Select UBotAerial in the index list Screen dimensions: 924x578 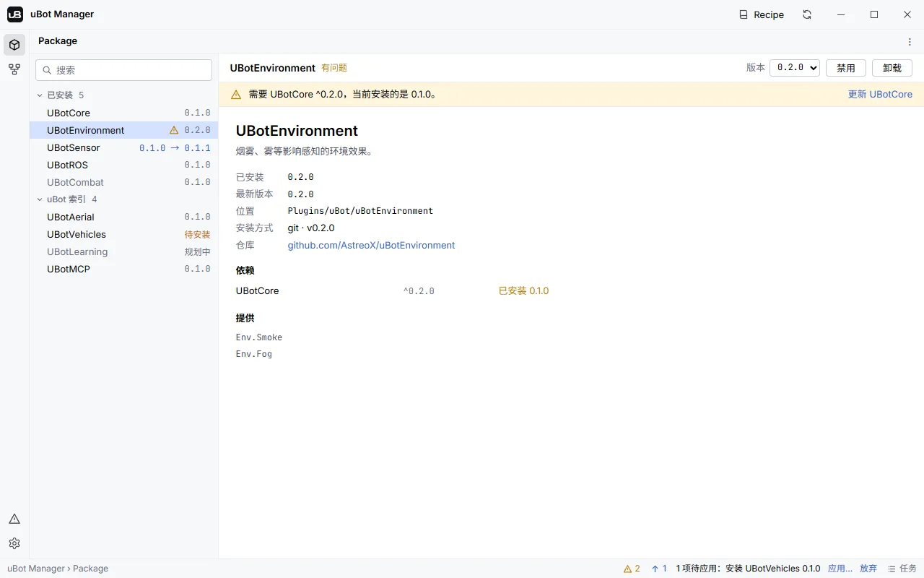(123, 217)
